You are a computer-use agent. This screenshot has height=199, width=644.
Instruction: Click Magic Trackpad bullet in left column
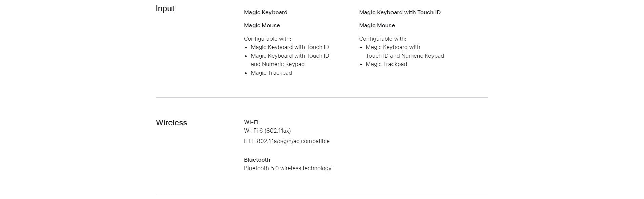[271, 73]
